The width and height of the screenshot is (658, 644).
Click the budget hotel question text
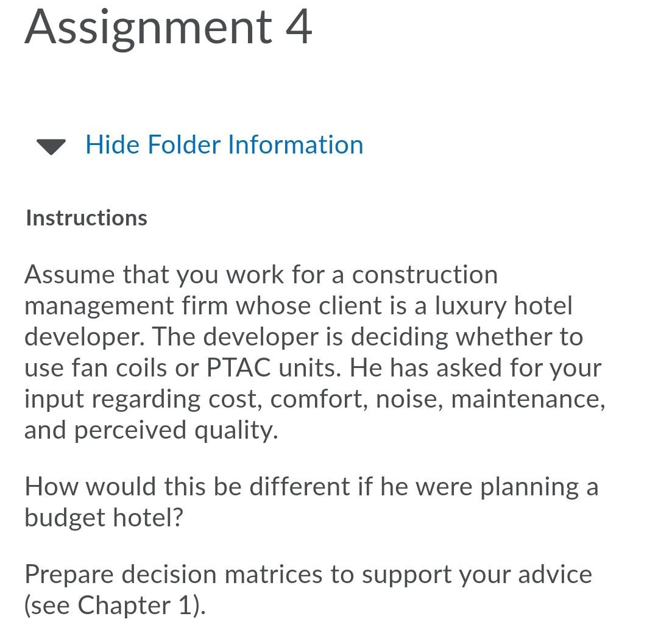click(305, 501)
